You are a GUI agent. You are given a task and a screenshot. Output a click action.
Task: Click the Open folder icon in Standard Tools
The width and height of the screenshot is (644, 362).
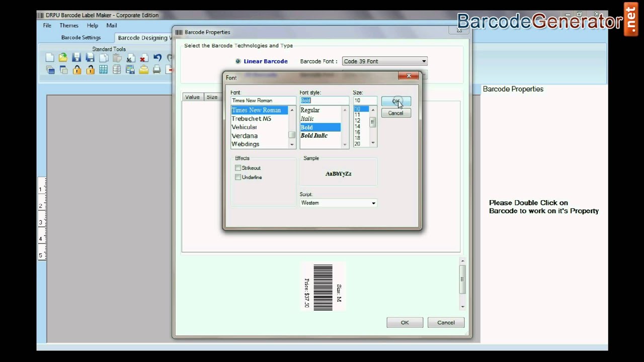pos(63,58)
